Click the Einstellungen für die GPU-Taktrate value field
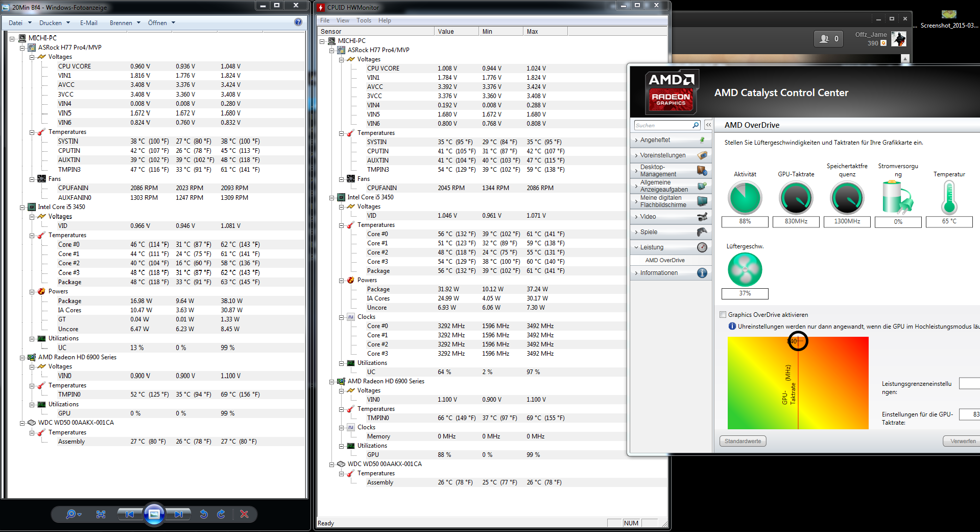The width and height of the screenshot is (980, 532). 969,414
